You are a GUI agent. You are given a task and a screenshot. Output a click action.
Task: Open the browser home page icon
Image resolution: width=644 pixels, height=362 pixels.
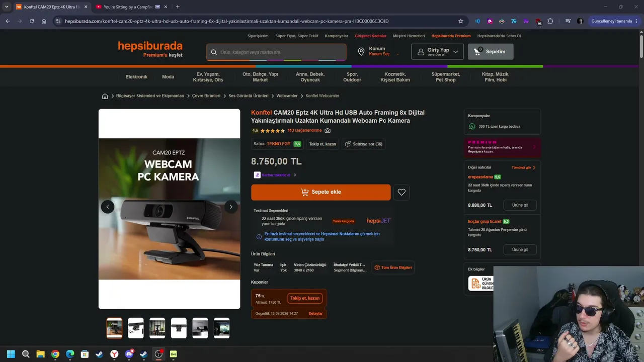click(44, 21)
